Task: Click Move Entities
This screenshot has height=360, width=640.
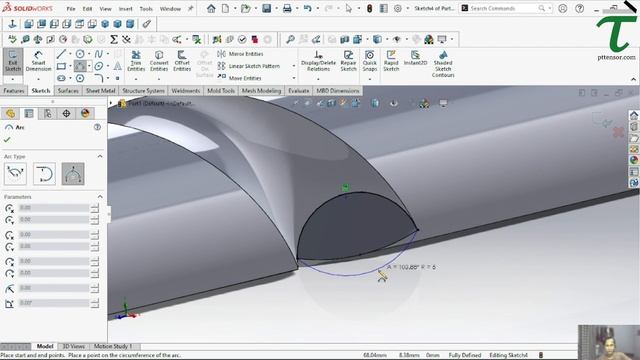Action: point(240,78)
